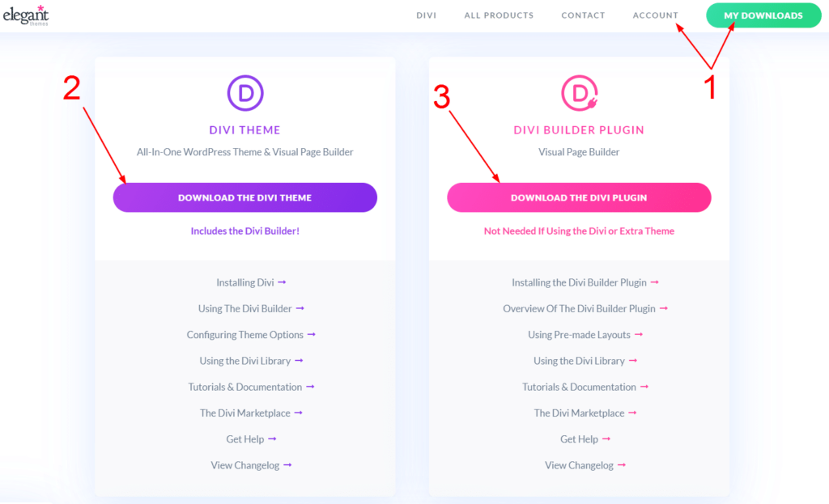Viewport: 829px width, 504px height.
Task: Go to the Contact page
Action: click(x=583, y=15)
